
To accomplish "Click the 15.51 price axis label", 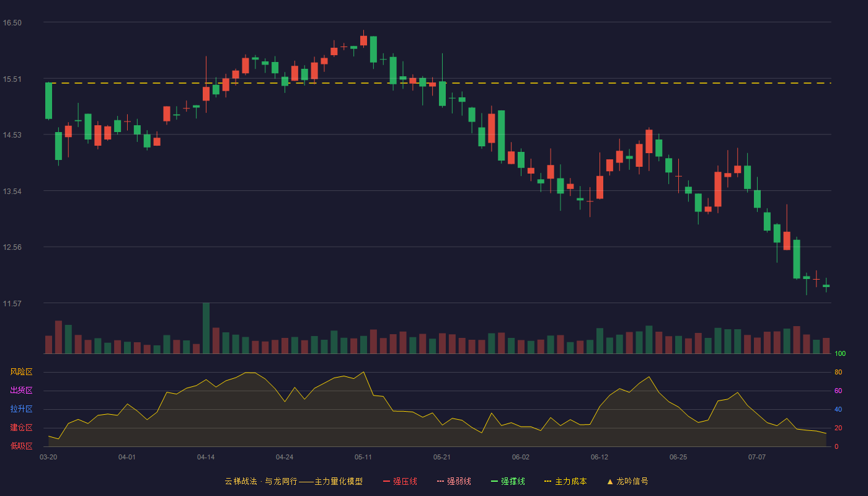I will pos(12,79).
